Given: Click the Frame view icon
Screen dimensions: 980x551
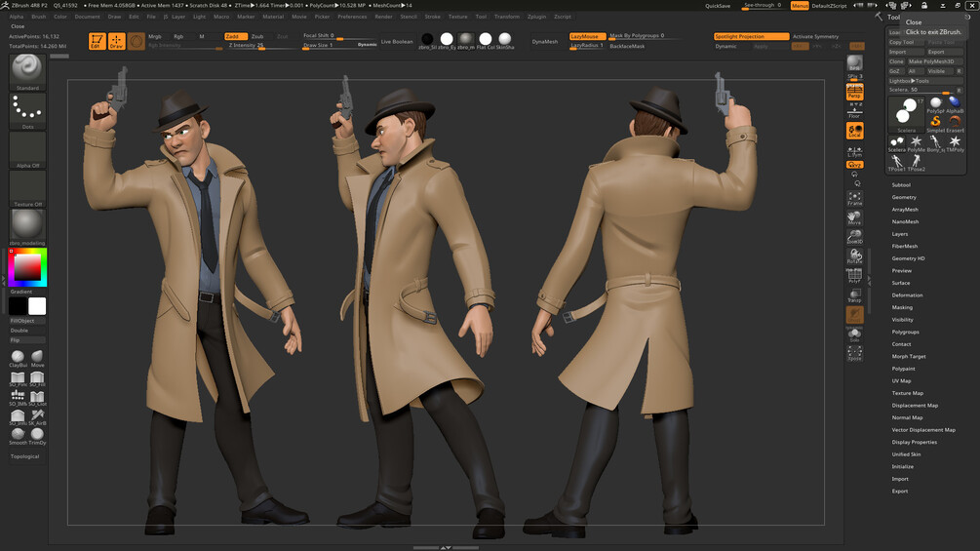Looking at the screenshot, I should coord(854,199).
